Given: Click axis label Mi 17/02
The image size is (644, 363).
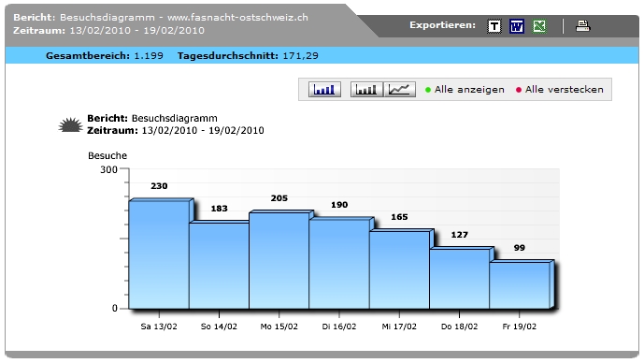Looking at the screenshot, I should click(399, 327).
